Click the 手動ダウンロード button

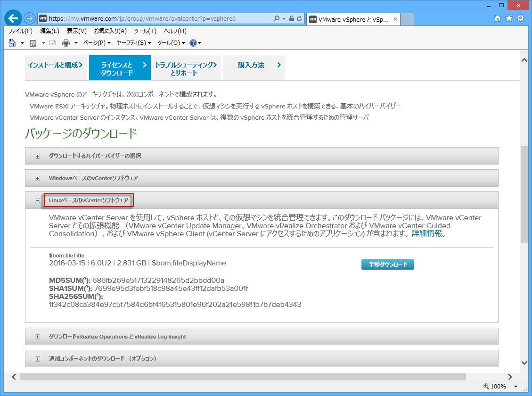click(388, 264)
